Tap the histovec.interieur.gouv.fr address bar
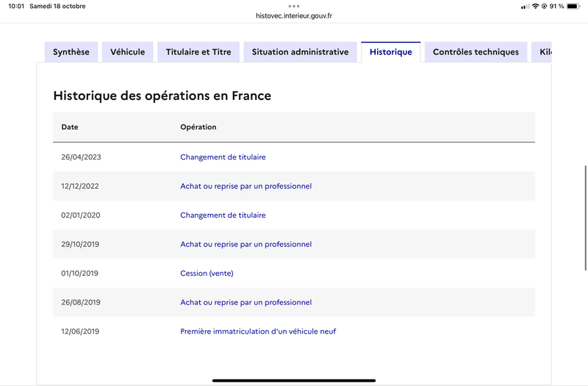 pyautogui.click(x=294, y=15)
